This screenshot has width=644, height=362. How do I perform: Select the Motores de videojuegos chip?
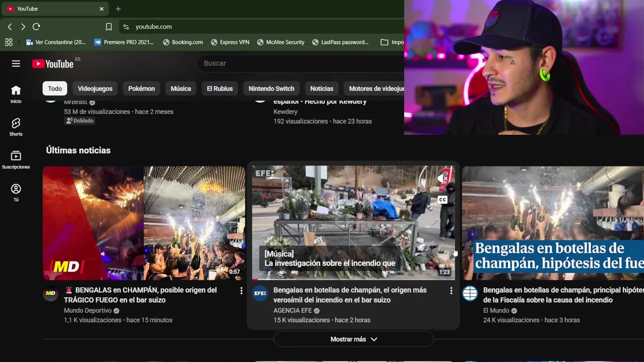[374, 88]
